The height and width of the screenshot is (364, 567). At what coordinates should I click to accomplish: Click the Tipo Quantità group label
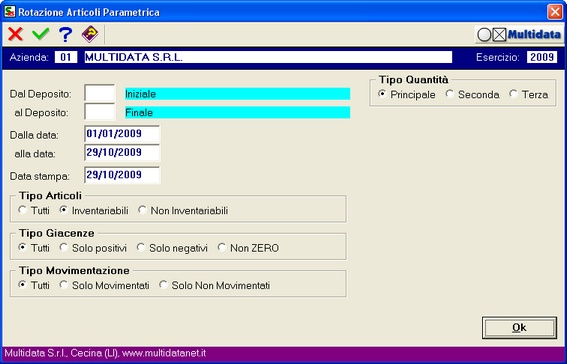(x=413, y=80)
